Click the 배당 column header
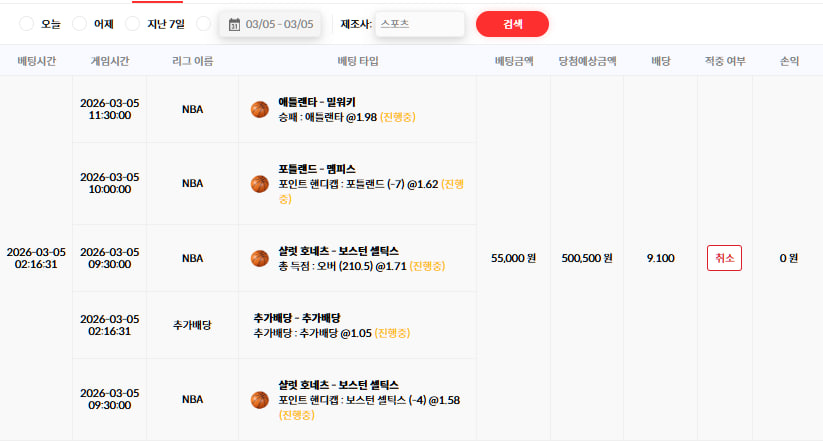 point(661,61)
